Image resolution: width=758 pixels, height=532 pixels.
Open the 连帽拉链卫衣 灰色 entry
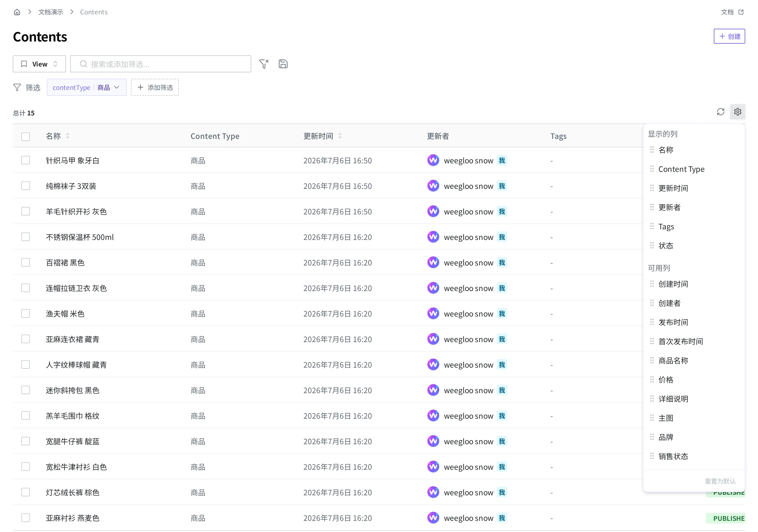pos(76,288)
